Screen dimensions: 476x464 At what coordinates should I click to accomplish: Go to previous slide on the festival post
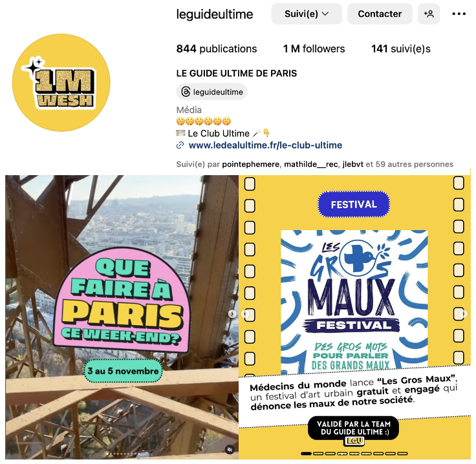pos(245,314)
